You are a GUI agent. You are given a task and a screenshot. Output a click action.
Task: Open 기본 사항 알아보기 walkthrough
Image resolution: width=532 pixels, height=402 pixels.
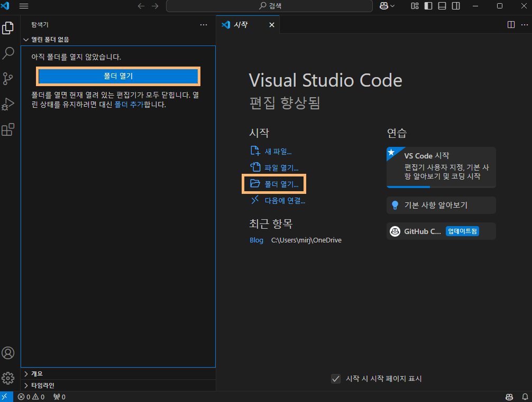[441, 205]
